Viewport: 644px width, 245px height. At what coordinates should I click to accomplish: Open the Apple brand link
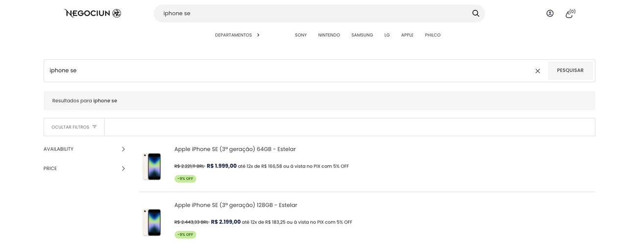coord(407,35)
